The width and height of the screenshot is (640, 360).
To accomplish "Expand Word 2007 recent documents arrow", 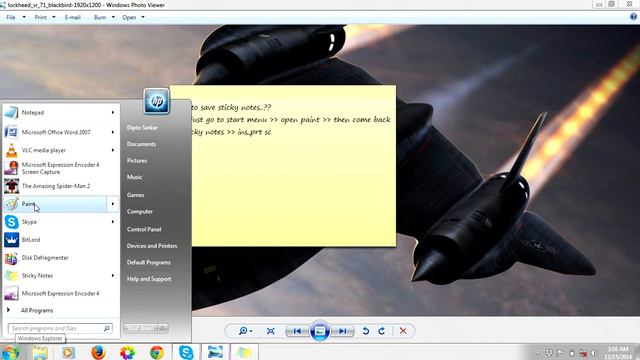I will click(113, 132).
